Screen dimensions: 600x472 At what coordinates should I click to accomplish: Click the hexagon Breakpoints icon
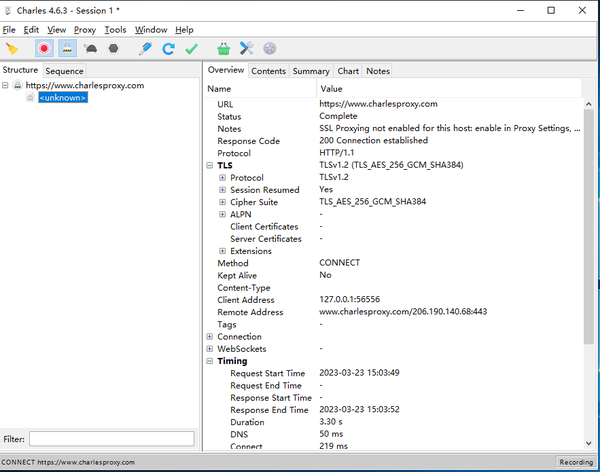114,48
